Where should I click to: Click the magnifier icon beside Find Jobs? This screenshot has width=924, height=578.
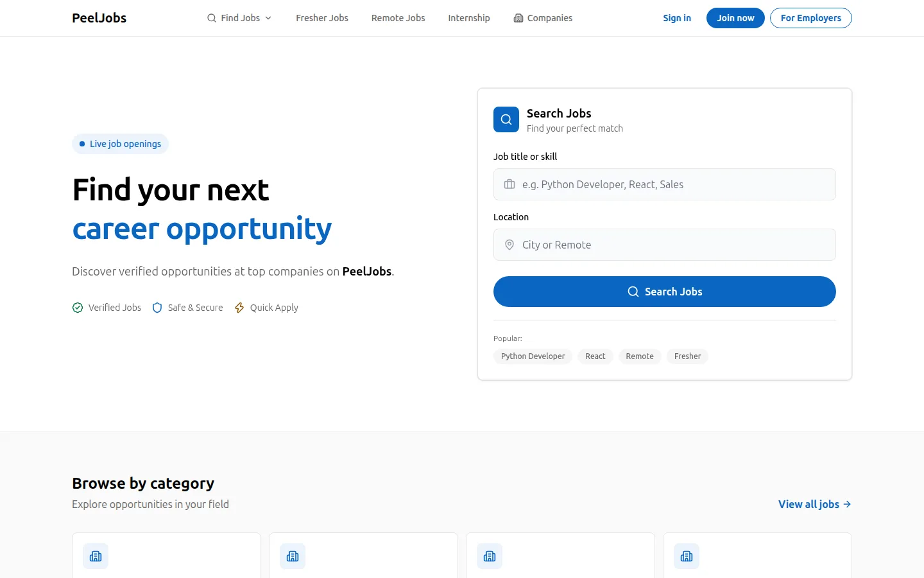(x=212, y=18)
